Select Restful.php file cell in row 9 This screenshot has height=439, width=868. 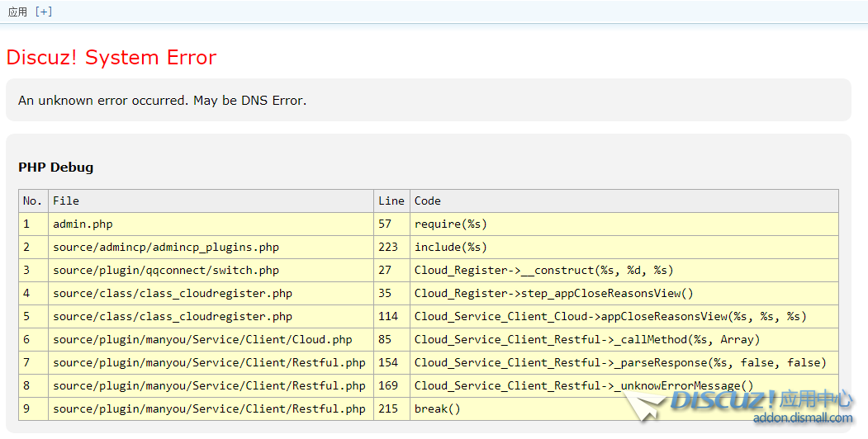(x=211, y=409)
